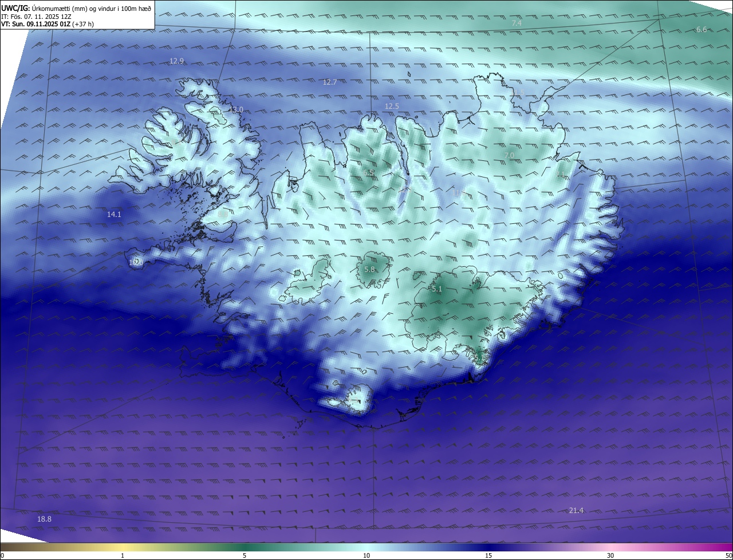
Task: Click the 50 tick on the color scale
Action: point(728,555)
